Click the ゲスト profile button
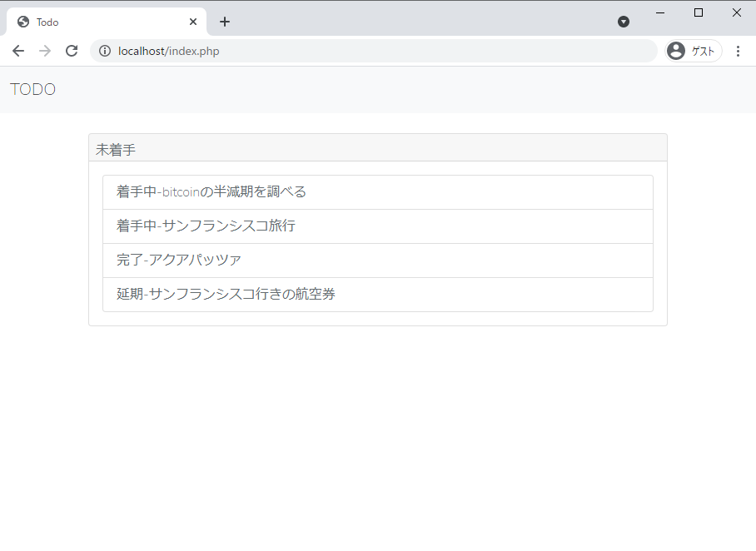 tap(693, 51)
